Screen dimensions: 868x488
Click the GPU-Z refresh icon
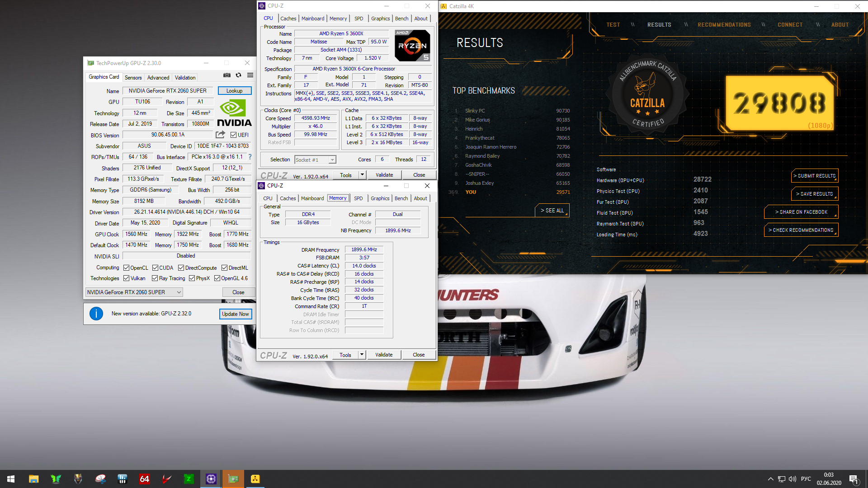[239, 75]
